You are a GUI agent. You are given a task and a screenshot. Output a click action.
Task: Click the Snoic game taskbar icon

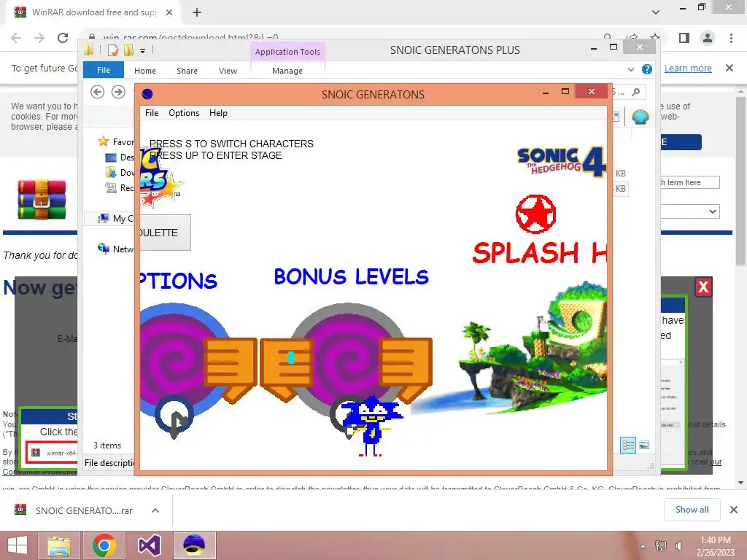pyautogui.click(x=194, y=545)
